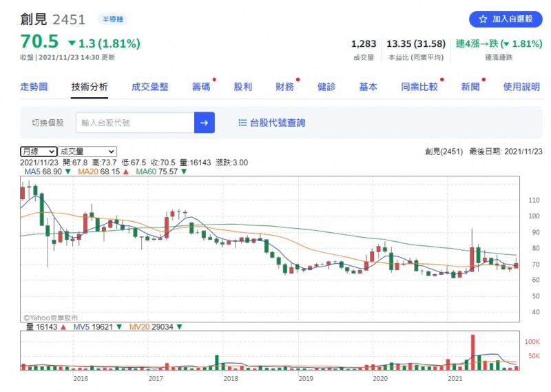Viewport: 551px width, 392px height.
Task: Open 同業比較 tab
Action: coord(419,87)
